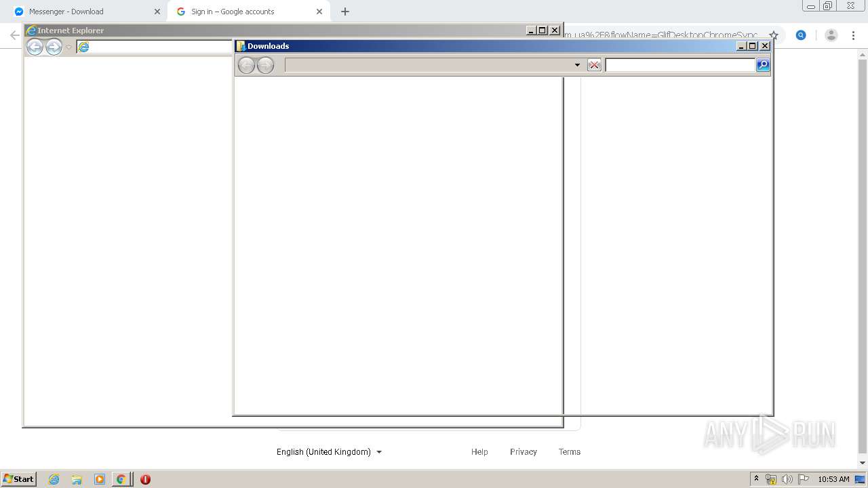Switch to Messenger - Download tab

click(x=85, y=12)
